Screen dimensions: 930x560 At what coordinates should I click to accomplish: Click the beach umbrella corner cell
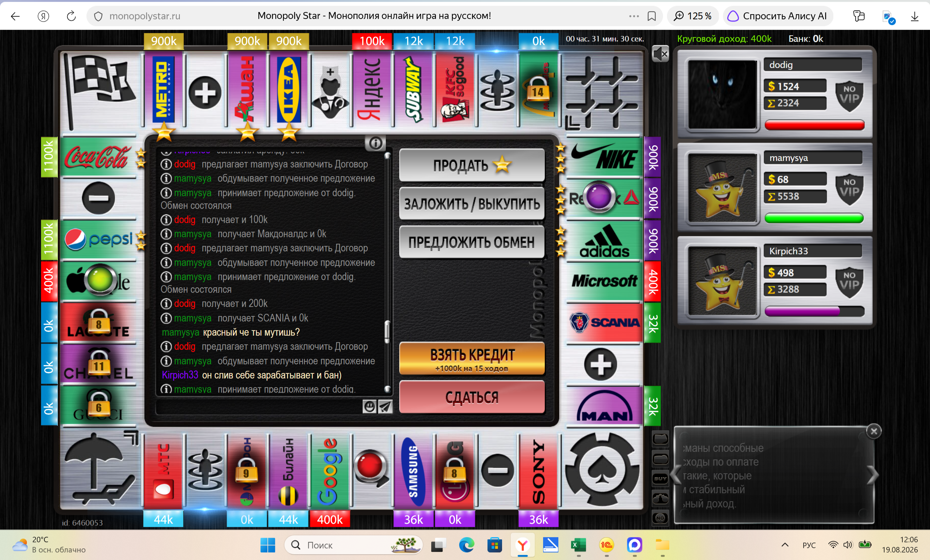(100, 470)
